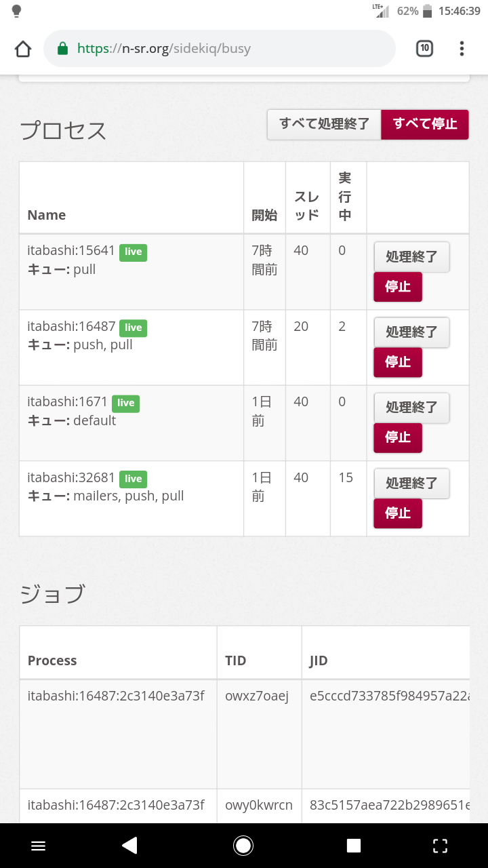The image size is (488, 868).
Task: Tap the browser home icon
Action: point(23,49)
